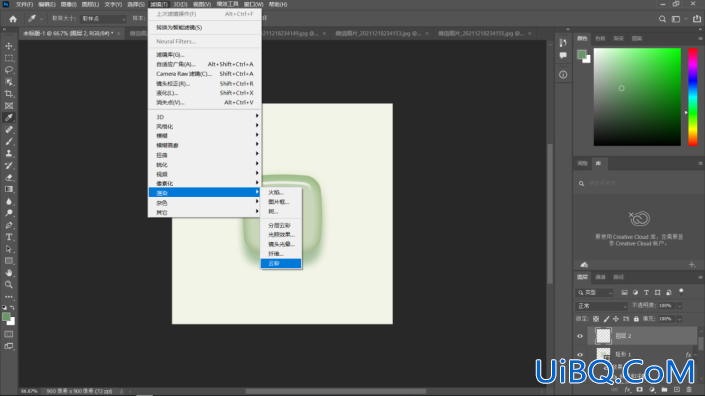The image size is (705, 396).
Task: Expand the 3D filter submenu
Action: (x=205, y=117)
